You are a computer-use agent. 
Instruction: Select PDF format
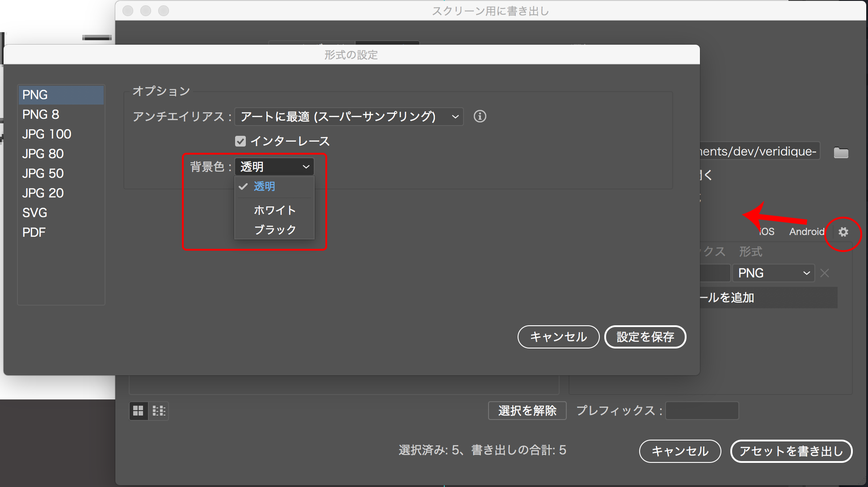pos(61,232)
